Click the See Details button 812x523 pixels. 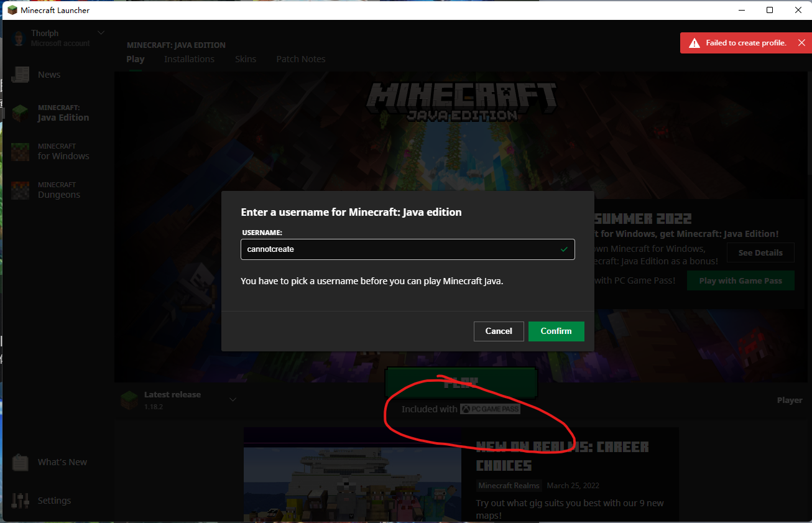click(x=760, y=253)
